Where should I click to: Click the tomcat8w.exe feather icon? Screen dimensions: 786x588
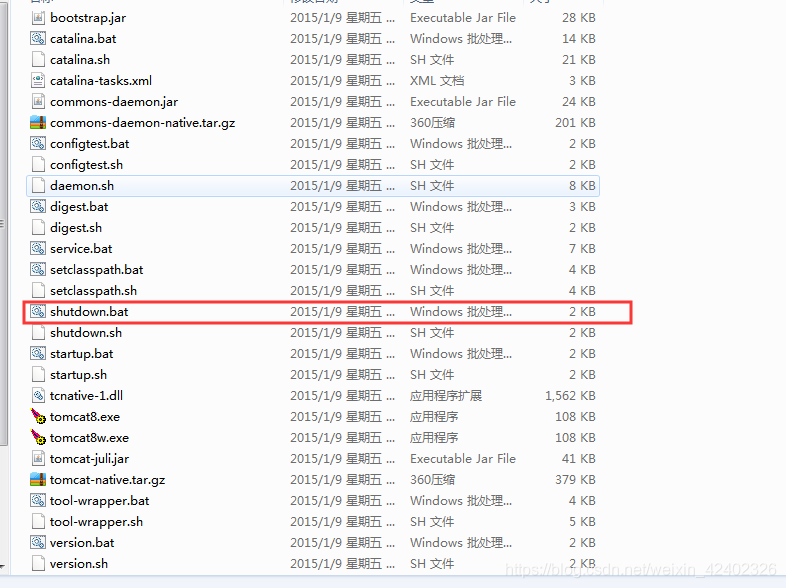click(x=38, y=438)
